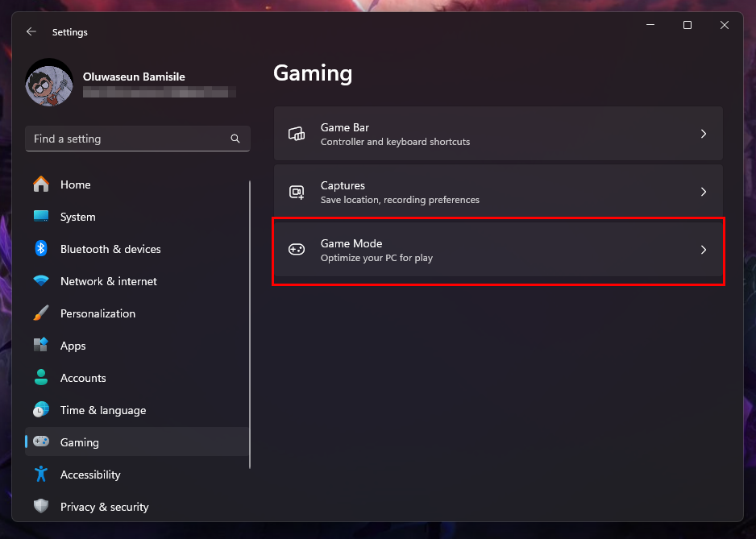The image size is (756, 539).
Task: Click the Captures screen record icon
Action: pyautogui.click(x=297, y=192)
